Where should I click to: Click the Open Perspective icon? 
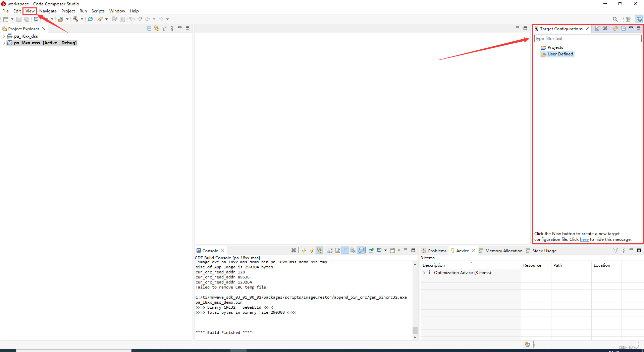(x=628, y=19)
